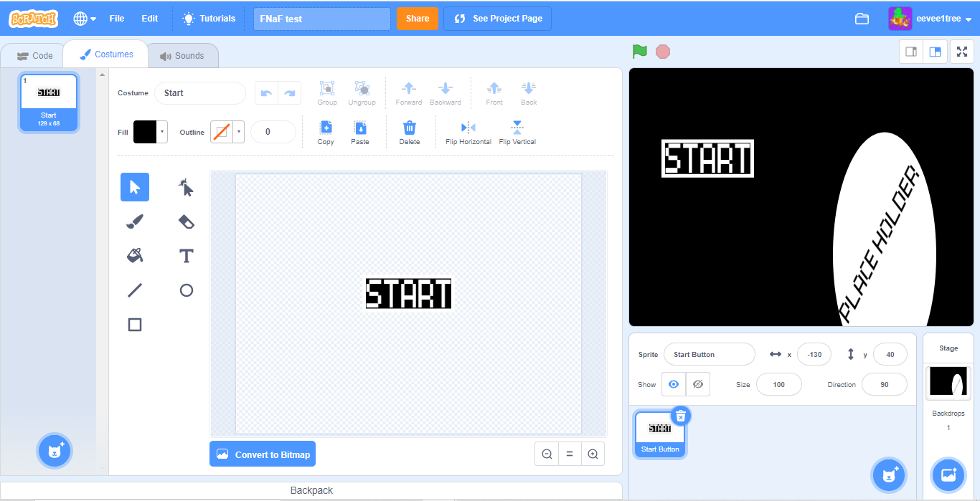Viewport: 980px width, 501px height.
Task: Click into the project name field
Action: click(321, 18)
